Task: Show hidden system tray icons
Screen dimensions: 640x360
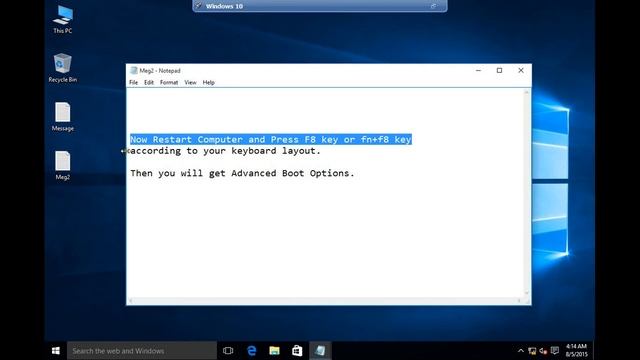Action: (x=520, y=351)
